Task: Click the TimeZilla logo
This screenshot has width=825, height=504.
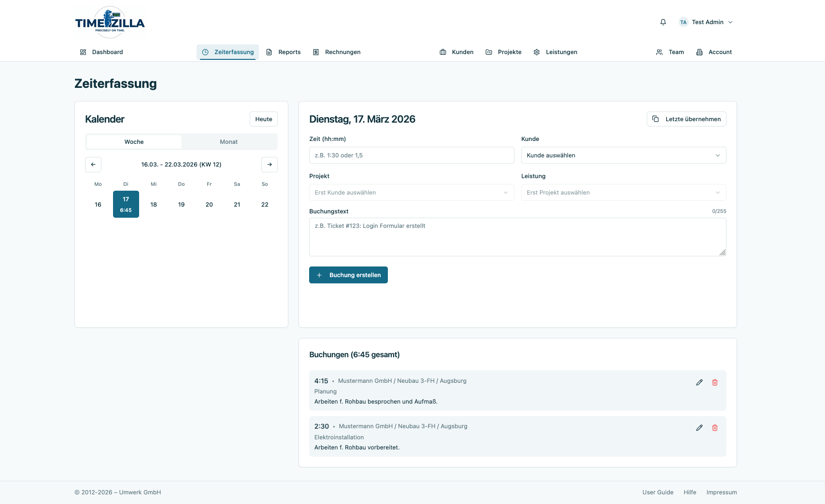Action: point(110,22)
